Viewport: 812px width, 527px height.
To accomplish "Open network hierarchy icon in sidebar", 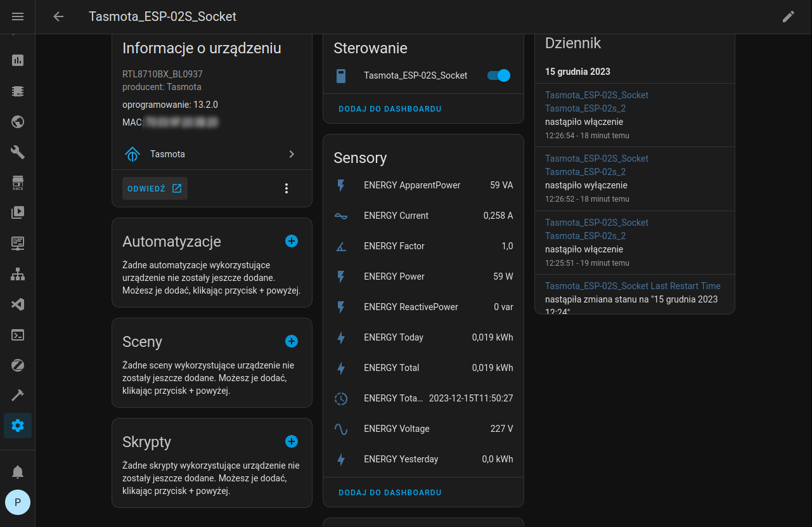I will (18, 274).
